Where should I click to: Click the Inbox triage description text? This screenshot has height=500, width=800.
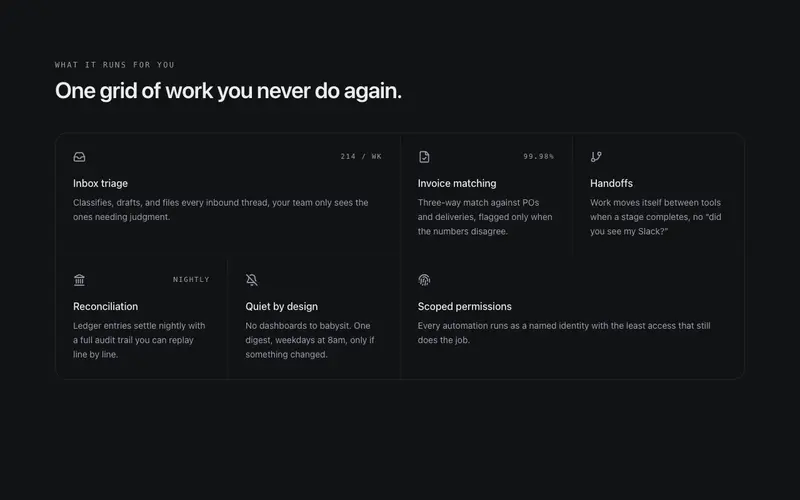220,210
